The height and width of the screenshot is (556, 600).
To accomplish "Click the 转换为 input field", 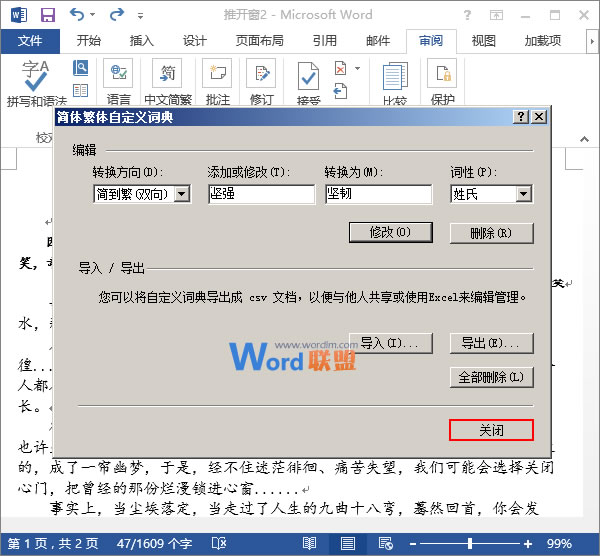I will click(x=379, y=194).
